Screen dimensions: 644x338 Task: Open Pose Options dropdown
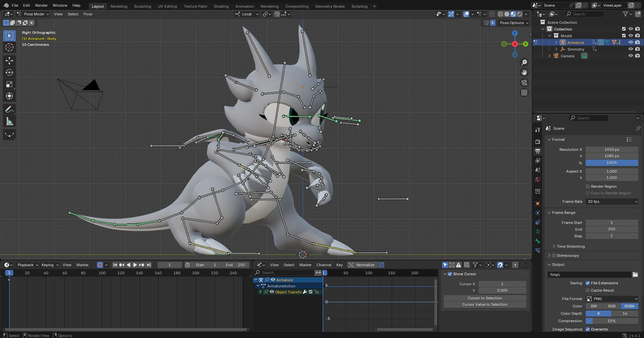coord(514,23)
